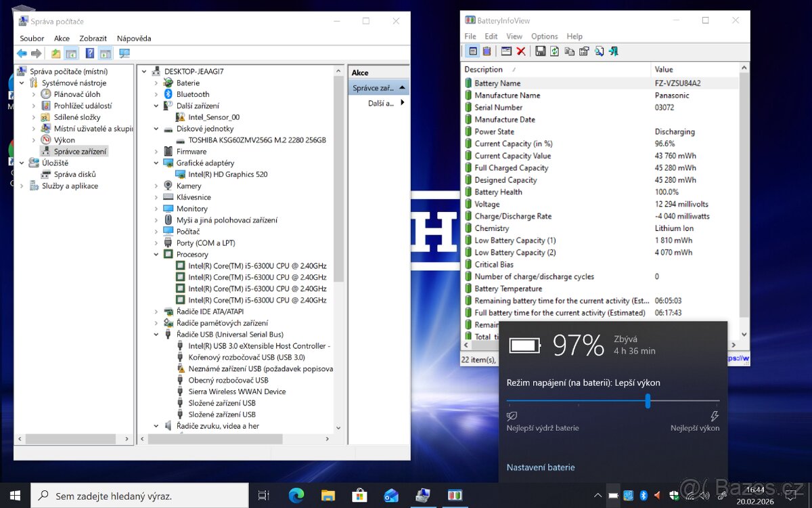Click the power mode slider handle
The height and width of the screenshot is (508, 812).
click(x=648, y=401)
